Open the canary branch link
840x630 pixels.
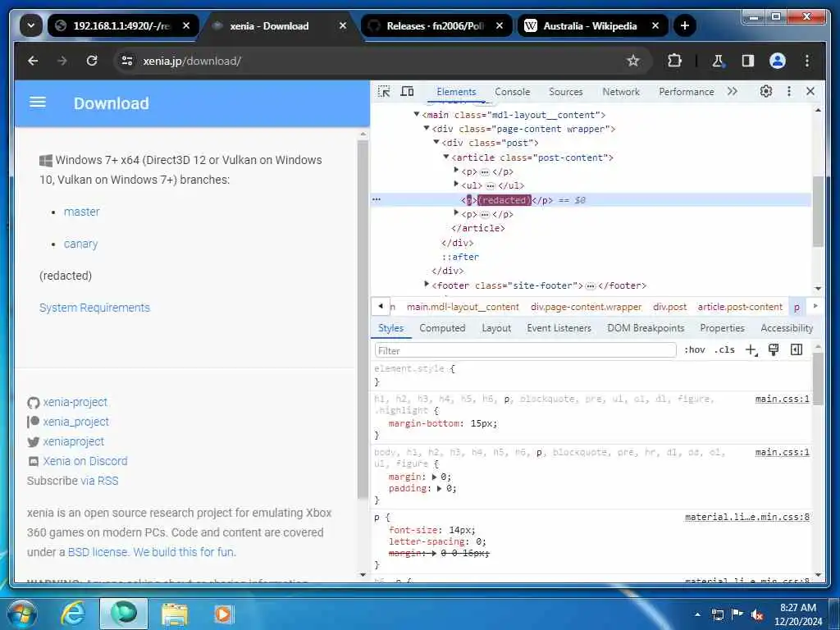80,244
